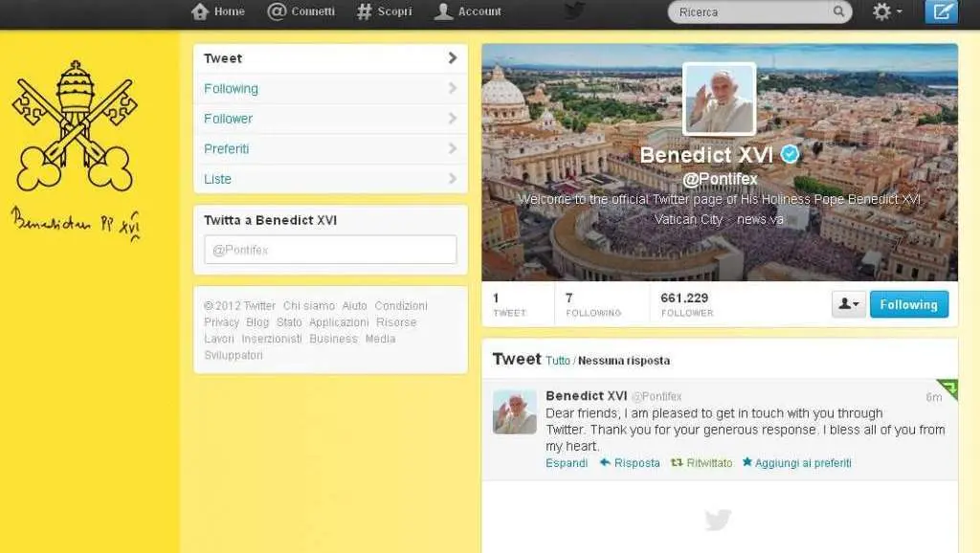Open the Media footer link
This screenshot has width=980, height=553.
coord(380,339)
